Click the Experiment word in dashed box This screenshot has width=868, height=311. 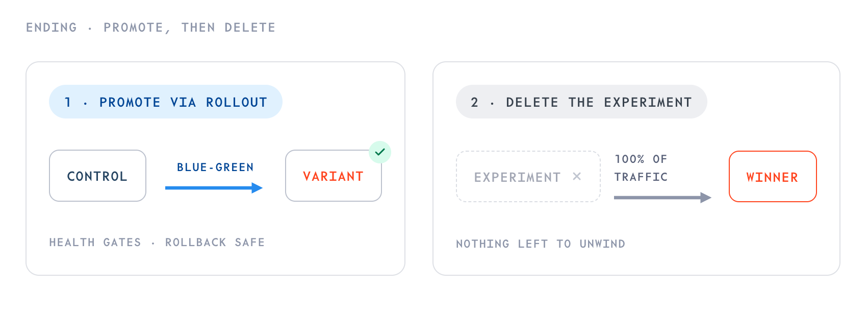point(517,177)
